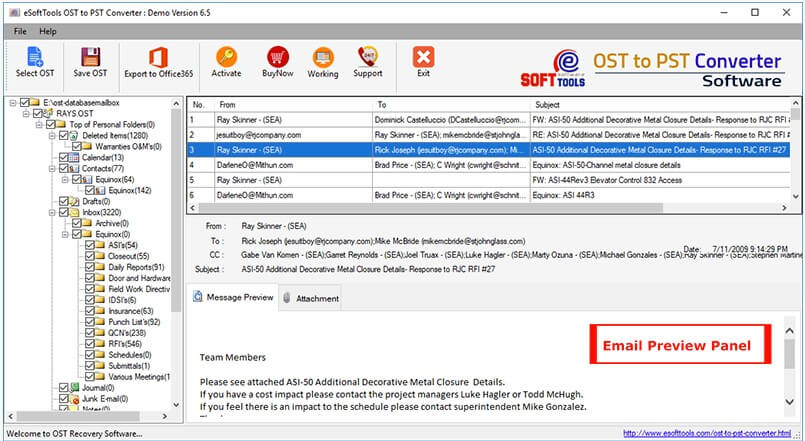The image size is (805, 441).
Task: Click the red Exit icon
Action: (x=424, y=56)
